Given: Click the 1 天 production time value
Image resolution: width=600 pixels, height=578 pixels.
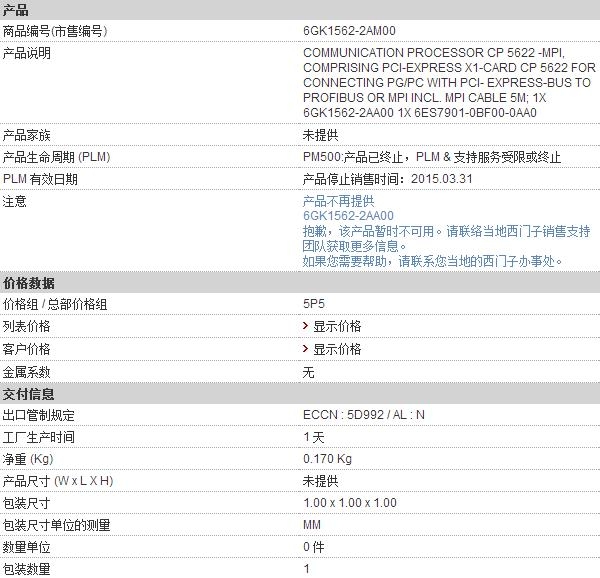Looking at the screenshot, I should pos(314,437).
